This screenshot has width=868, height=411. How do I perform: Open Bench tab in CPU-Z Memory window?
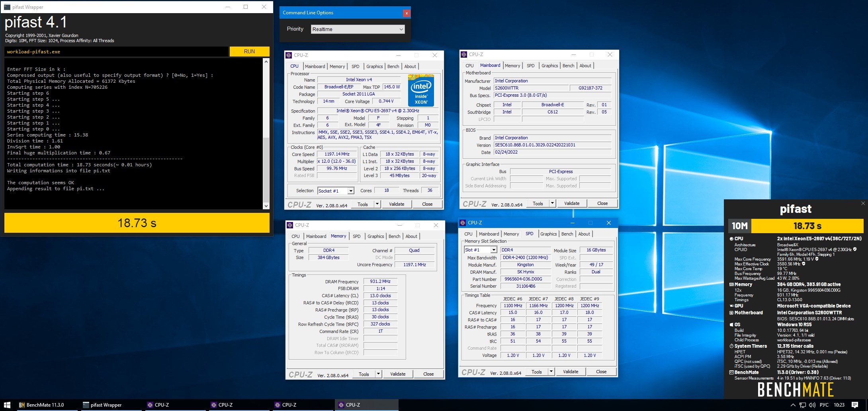click(x=394, y=236)
